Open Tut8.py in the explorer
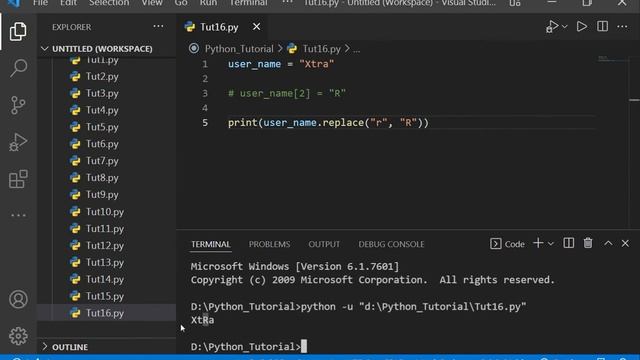Viewport: 640px width, 360px height. 102,178
